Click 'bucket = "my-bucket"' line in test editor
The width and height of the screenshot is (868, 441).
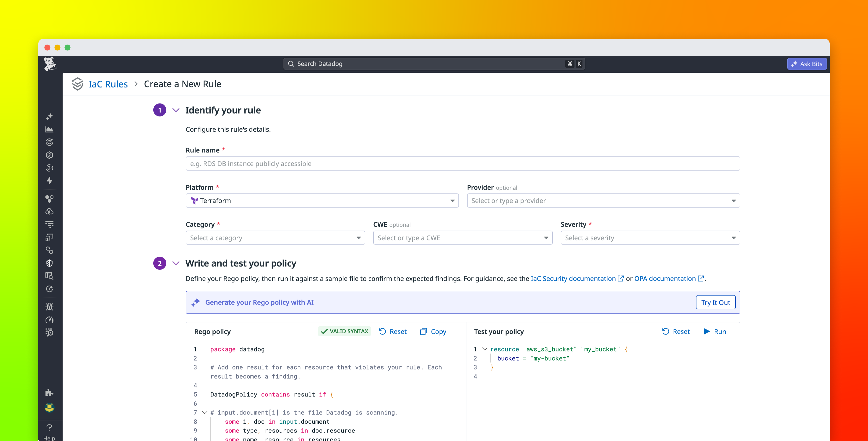pyautogui.click(x=533, y=358)
